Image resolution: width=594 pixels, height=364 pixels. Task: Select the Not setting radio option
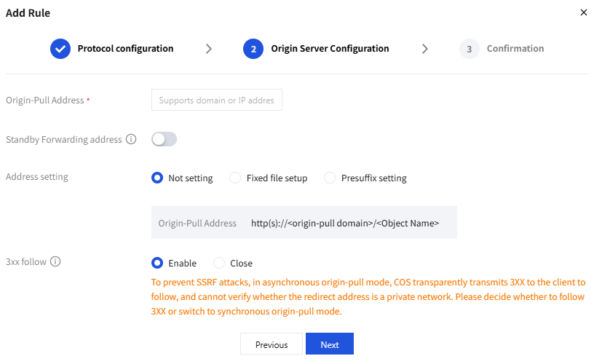tap(157, 178)
